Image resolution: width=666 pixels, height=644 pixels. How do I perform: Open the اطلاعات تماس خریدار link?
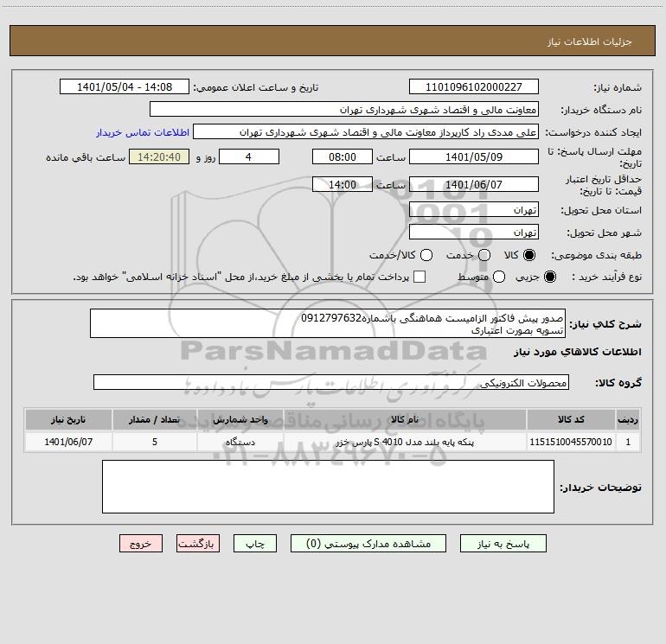143,132
